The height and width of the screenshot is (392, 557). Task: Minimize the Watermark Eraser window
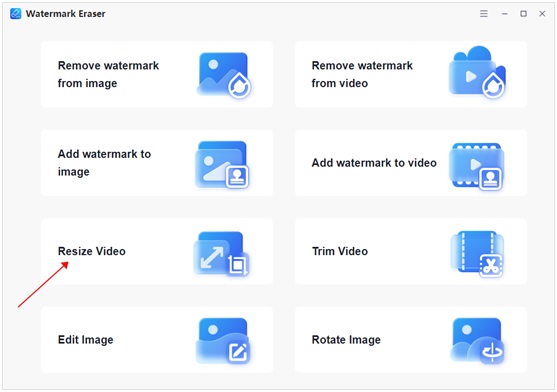coord(504,14)
